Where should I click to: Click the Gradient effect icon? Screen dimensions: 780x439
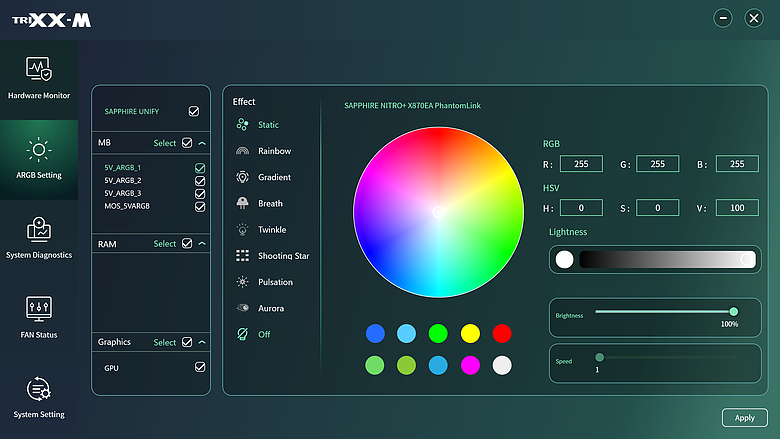click(x=242, y=177)
